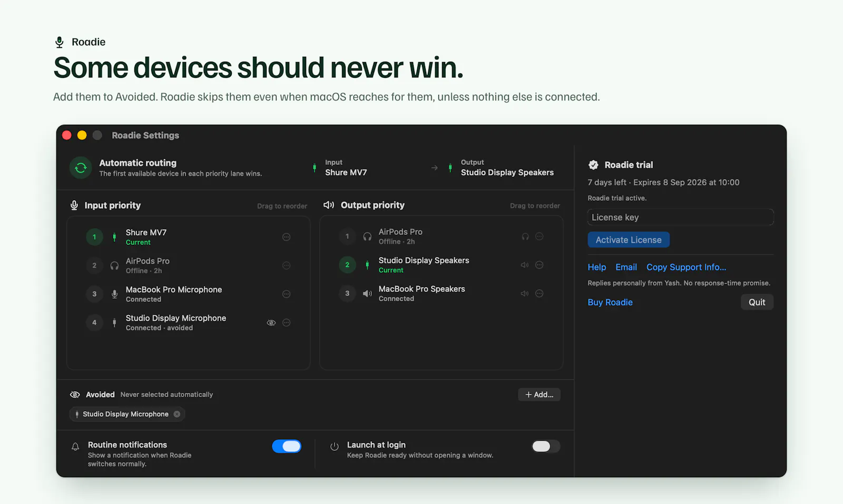The image size is (843, 504).
Task: Open more options for AirPods Pro input
Action: tap(287, 265)
